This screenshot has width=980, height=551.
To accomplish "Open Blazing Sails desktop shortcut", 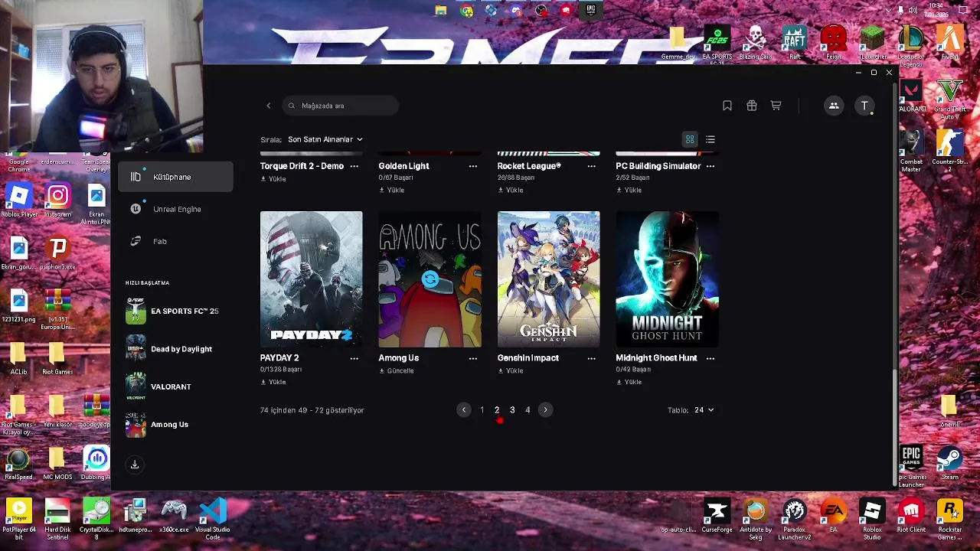I will [x=756, y=43].
